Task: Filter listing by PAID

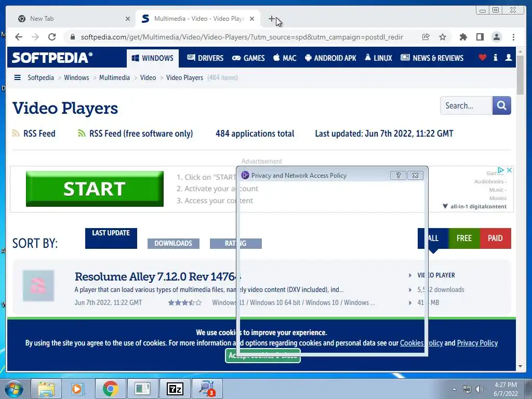Action: click(x=495, y=238)
